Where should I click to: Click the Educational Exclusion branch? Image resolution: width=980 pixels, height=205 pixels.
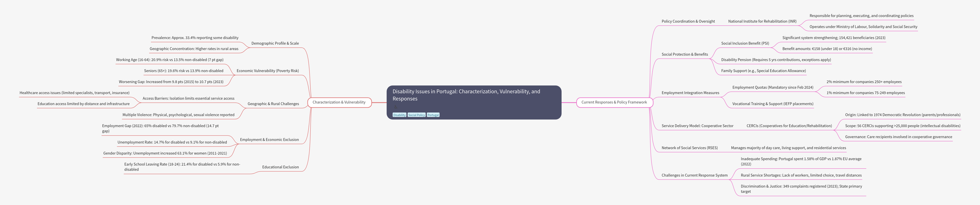[x=280, y=167]
